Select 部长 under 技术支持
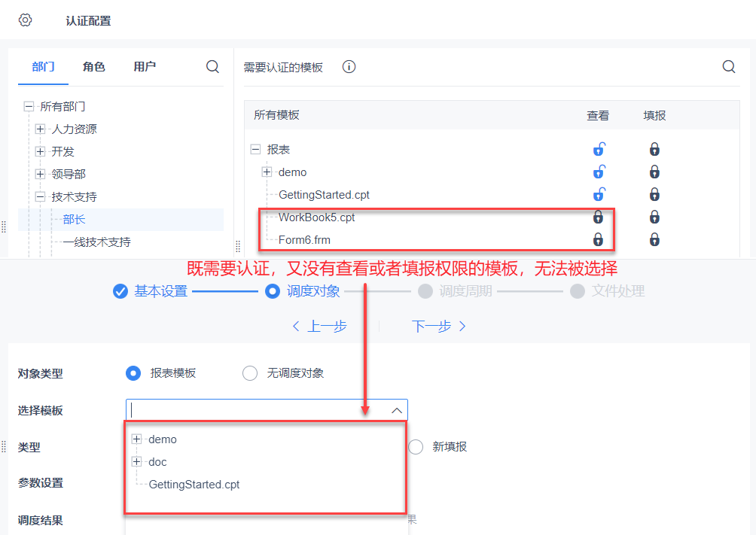 point(75,219)
